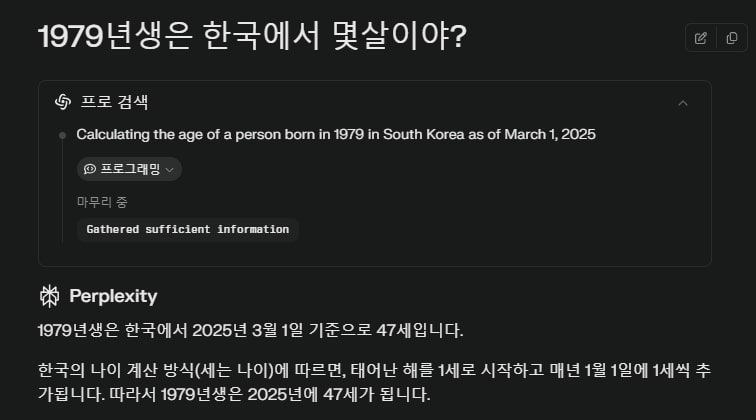
Task: Click the Perplexity logo icon
Action: (49, 296)
